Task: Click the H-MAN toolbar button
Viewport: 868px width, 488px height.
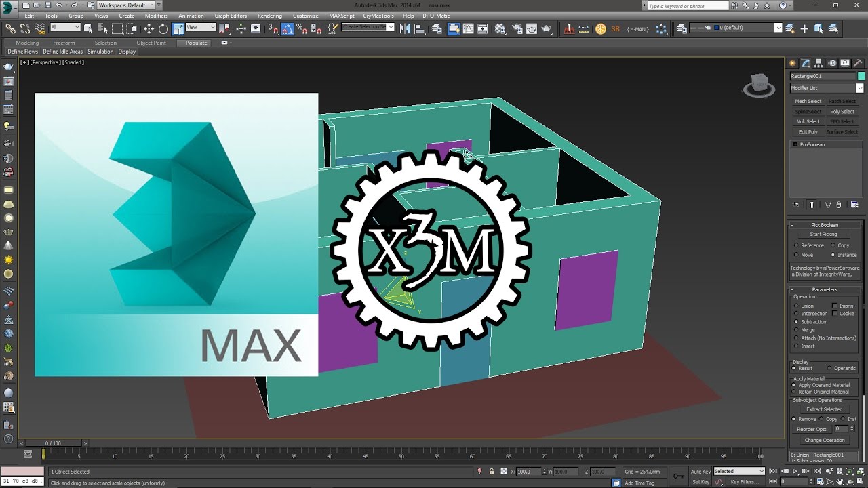Action: coord(637,28)
